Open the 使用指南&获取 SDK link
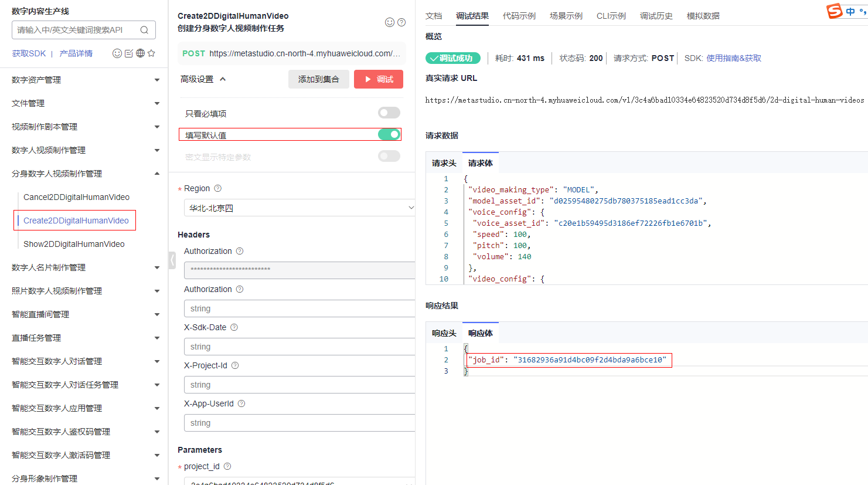The image size is (868, 485). coord(734,58)
